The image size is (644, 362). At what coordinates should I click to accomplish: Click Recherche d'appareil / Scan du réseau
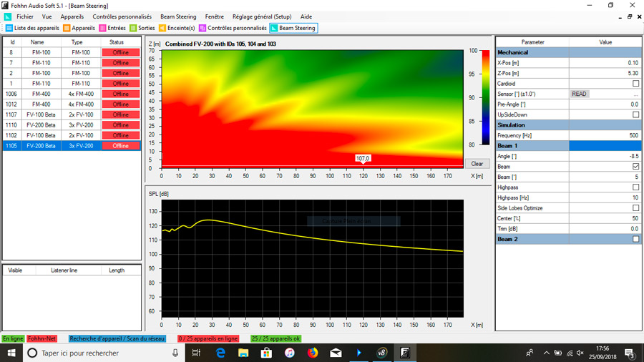[117, 338]
